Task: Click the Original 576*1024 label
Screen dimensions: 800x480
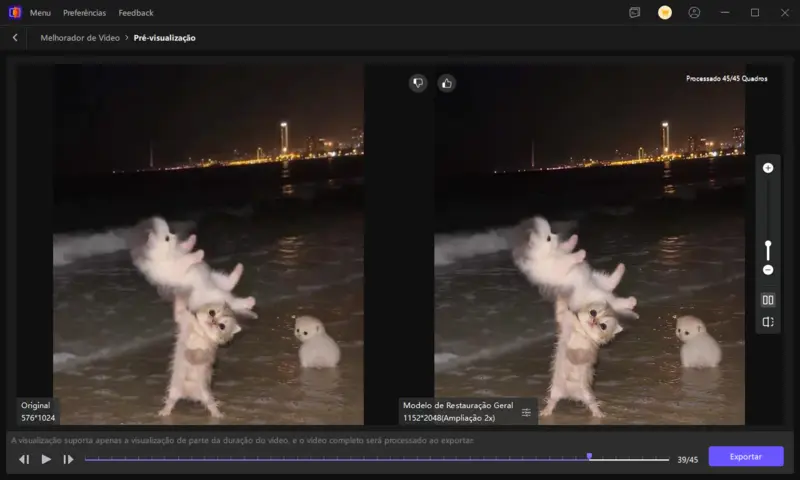Action: point(38,412)
